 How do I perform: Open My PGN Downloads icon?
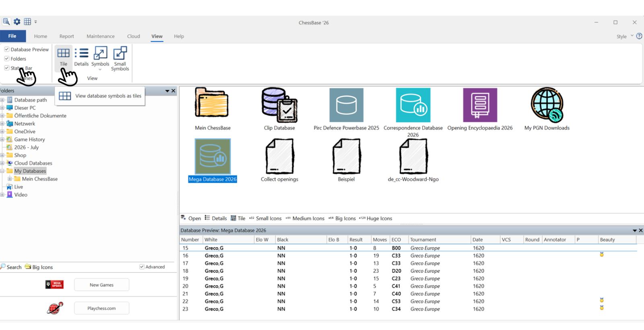tap(547, 105)
